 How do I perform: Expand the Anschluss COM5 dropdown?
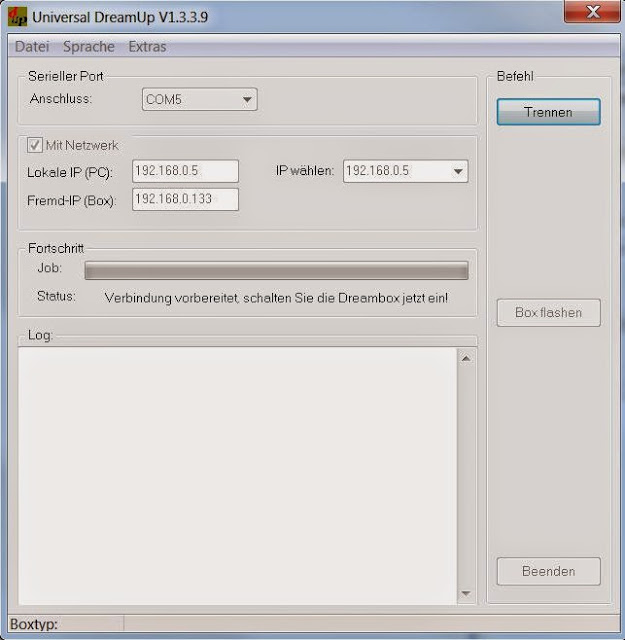click(x=200, y=99)
